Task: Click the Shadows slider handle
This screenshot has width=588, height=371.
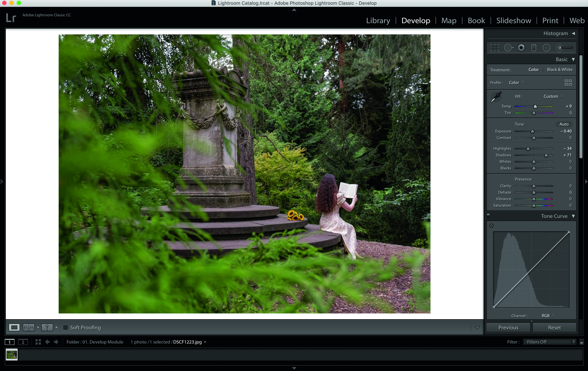Action: coord(546,155)
